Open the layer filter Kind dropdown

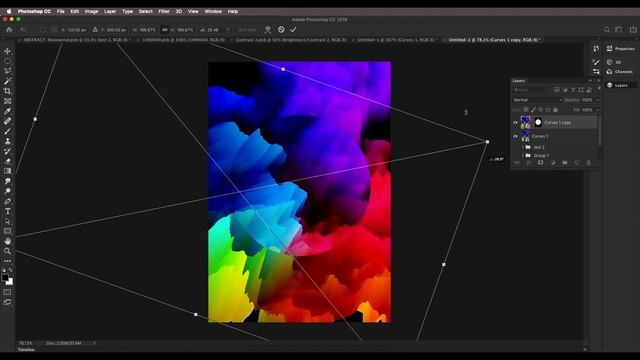pos(530,89)
